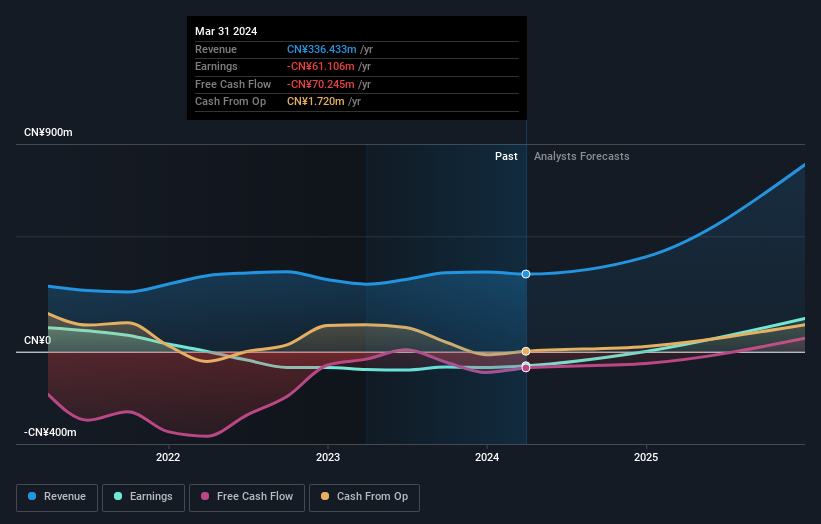Click the 2023 x-axis label

(x=328, y=457)
